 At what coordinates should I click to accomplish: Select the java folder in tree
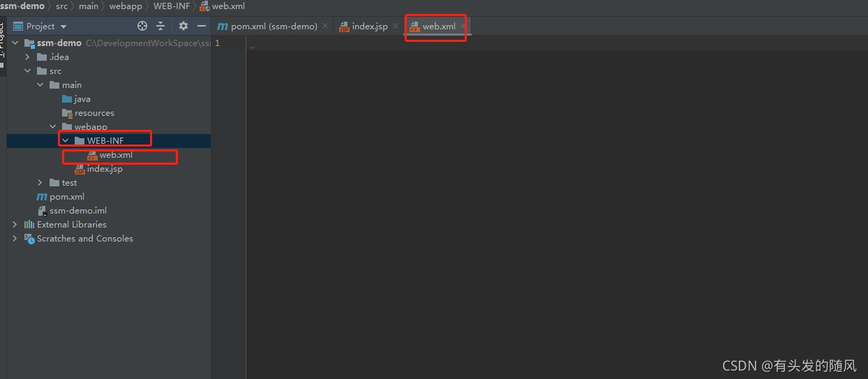[82, 98]
